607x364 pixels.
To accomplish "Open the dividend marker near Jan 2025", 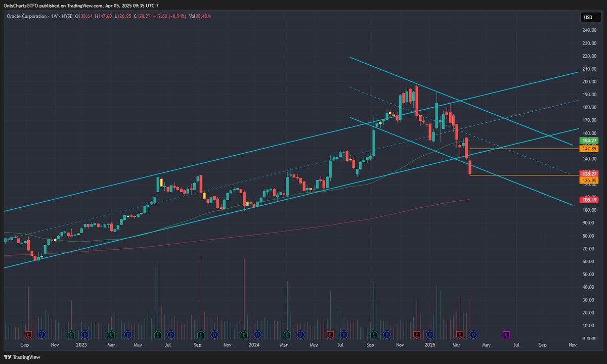I will (x=430, y=334).
